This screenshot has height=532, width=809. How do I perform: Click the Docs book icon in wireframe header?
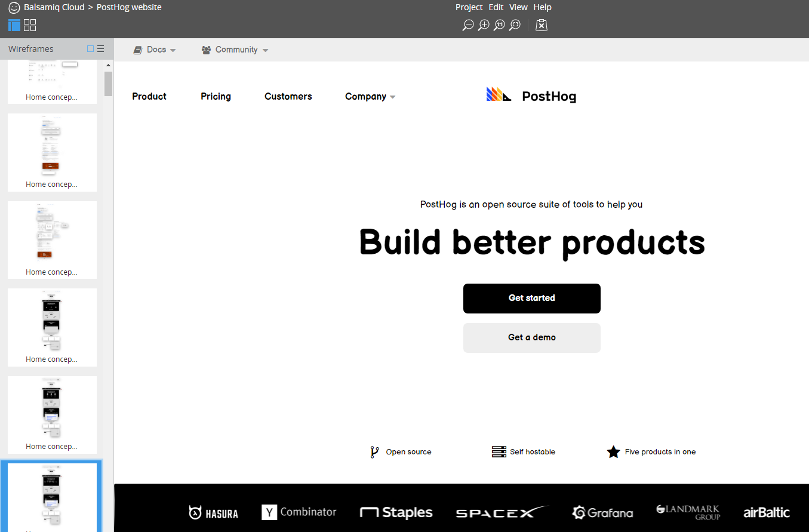(x=137, y=50)
